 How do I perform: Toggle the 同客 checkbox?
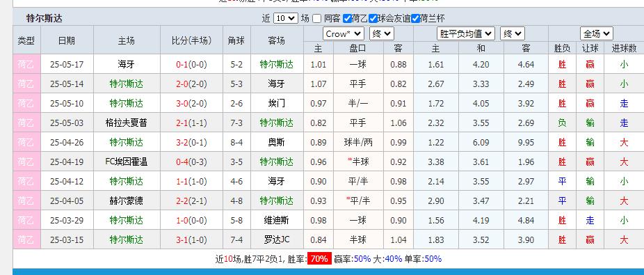316,19
